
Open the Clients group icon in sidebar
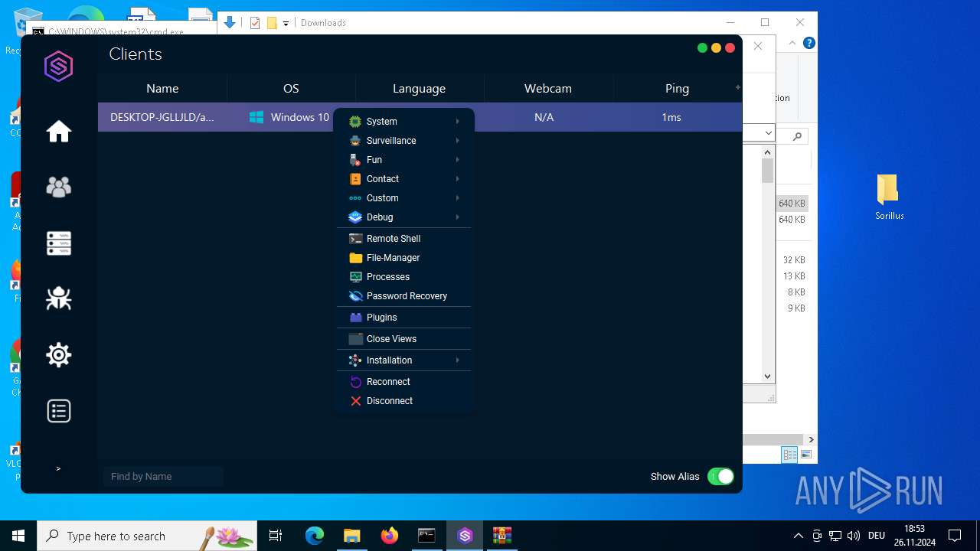click(59, 187)
